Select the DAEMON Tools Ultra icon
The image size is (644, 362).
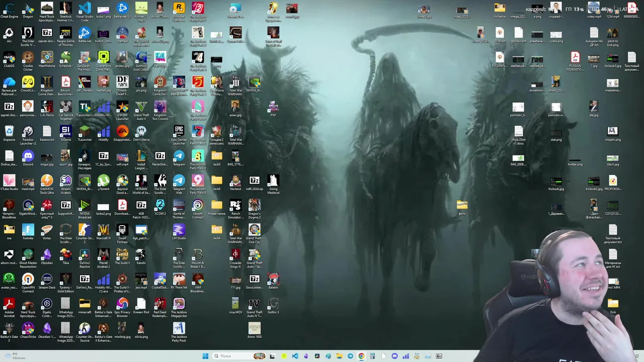47,184
